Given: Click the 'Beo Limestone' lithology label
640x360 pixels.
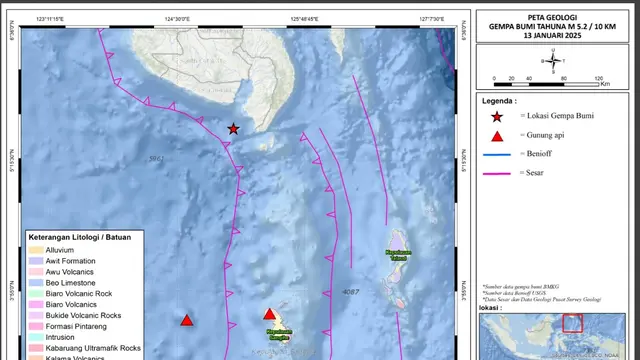Looking at the screenshot, I should click(x=70, y=283).
